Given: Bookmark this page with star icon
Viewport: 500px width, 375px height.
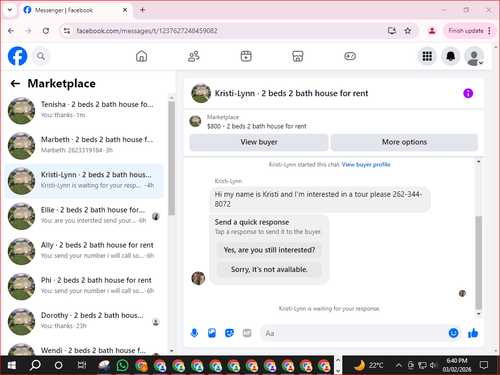Looking at the screenshot, I should pyautogui.click(x=408, y=31).
